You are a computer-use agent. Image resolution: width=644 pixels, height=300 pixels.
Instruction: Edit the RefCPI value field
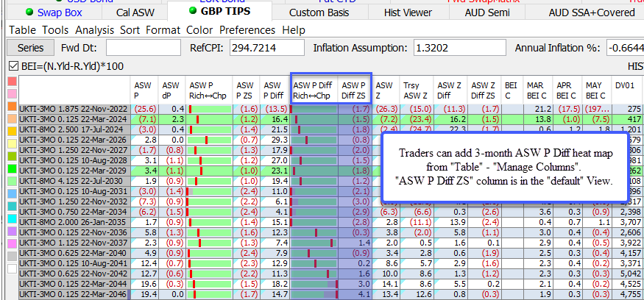click(x=266, y=48)
